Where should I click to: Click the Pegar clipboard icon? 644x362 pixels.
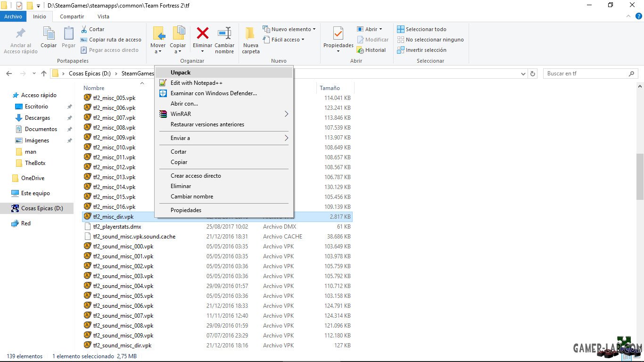click(69, 33)
